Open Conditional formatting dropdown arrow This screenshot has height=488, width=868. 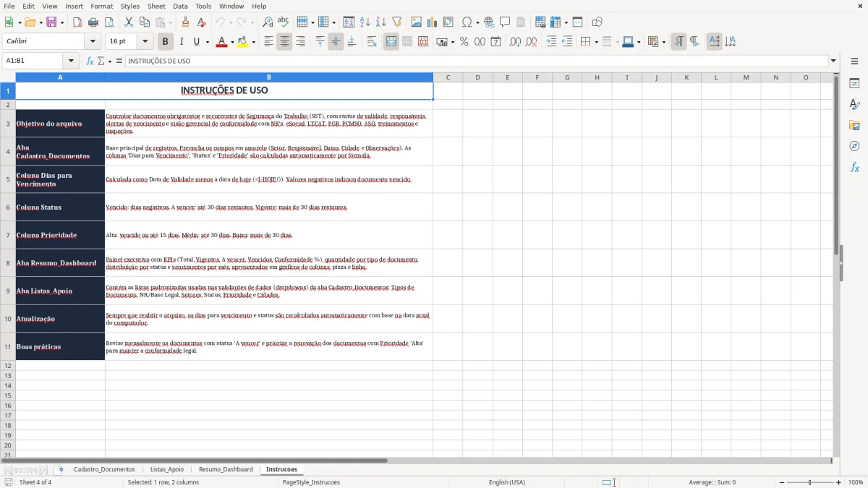[x=663, y=42]
